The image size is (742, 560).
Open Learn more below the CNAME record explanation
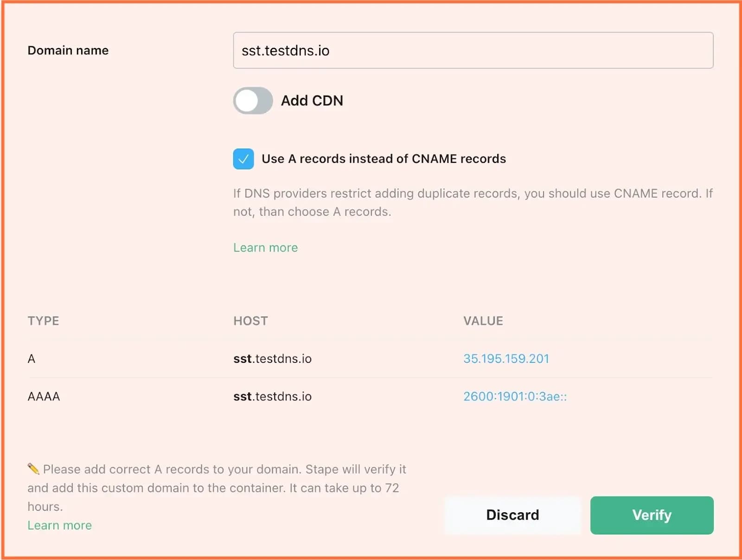(265, 247)
